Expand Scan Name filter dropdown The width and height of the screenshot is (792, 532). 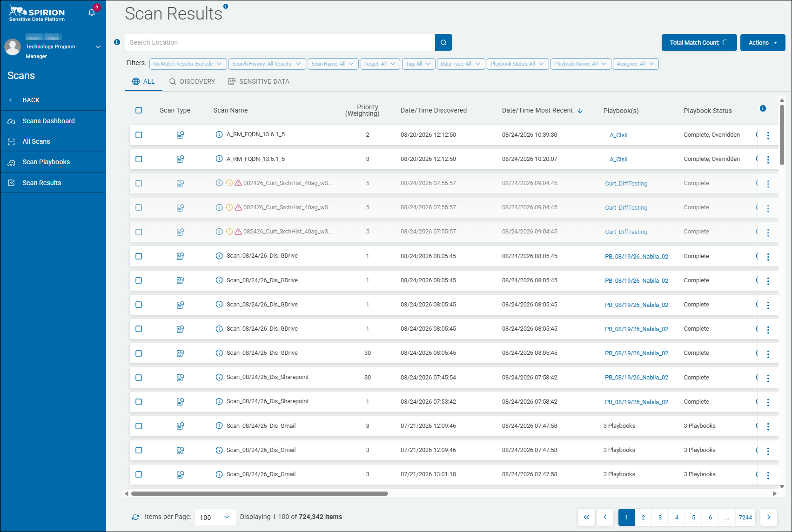click(x=333, y=64)
